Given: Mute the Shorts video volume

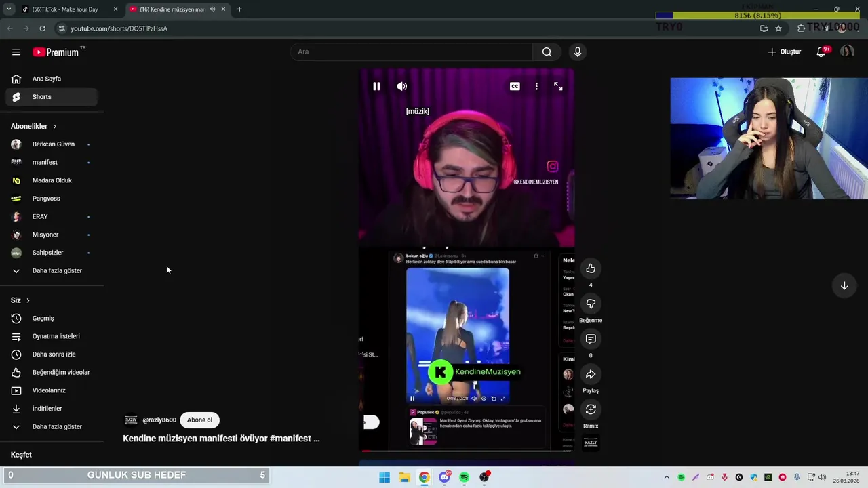Looking at the screenshot, I should 402,86.
